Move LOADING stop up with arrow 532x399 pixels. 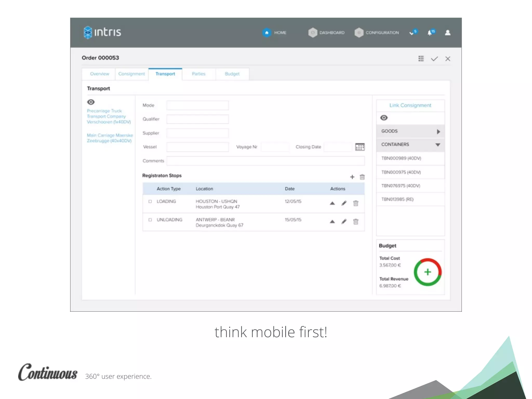[332, 203]
